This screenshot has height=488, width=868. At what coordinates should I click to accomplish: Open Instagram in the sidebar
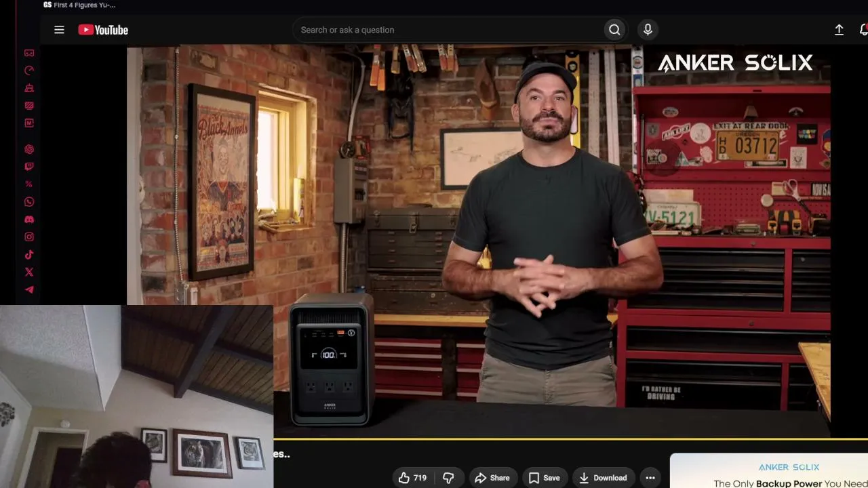pyautogui.click(x=29, y=237)
